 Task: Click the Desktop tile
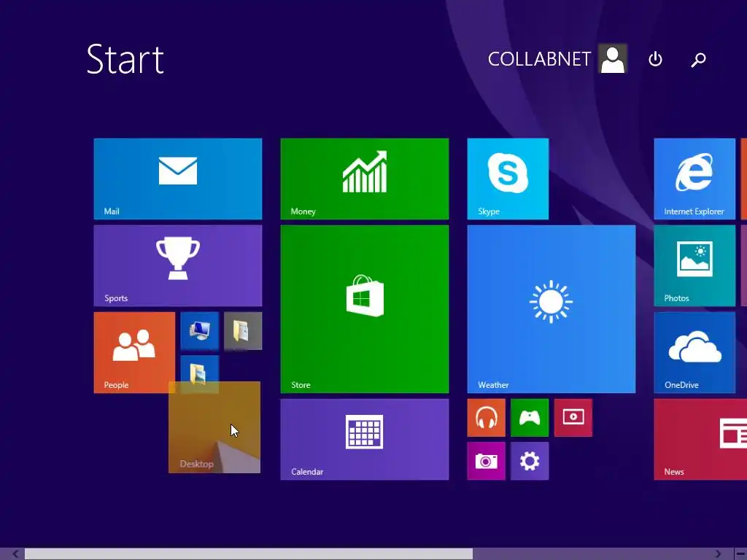pyautogui.click(x=214, y=427)
